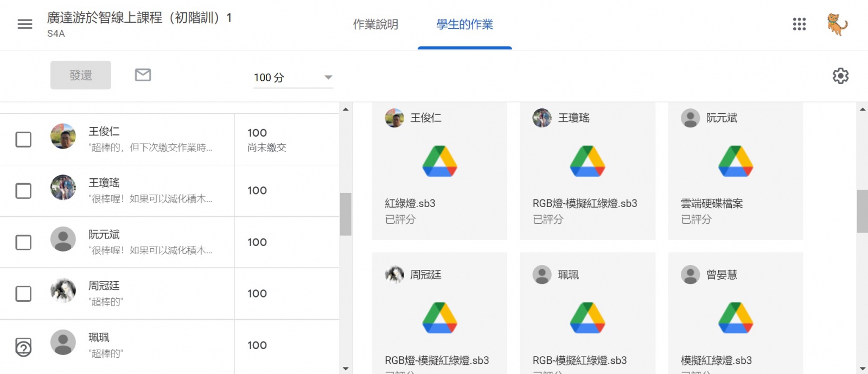The width and height of the screenshot is (868, 374).
Task: Click student list scroll-up arrow
Action: pos(346,109)
